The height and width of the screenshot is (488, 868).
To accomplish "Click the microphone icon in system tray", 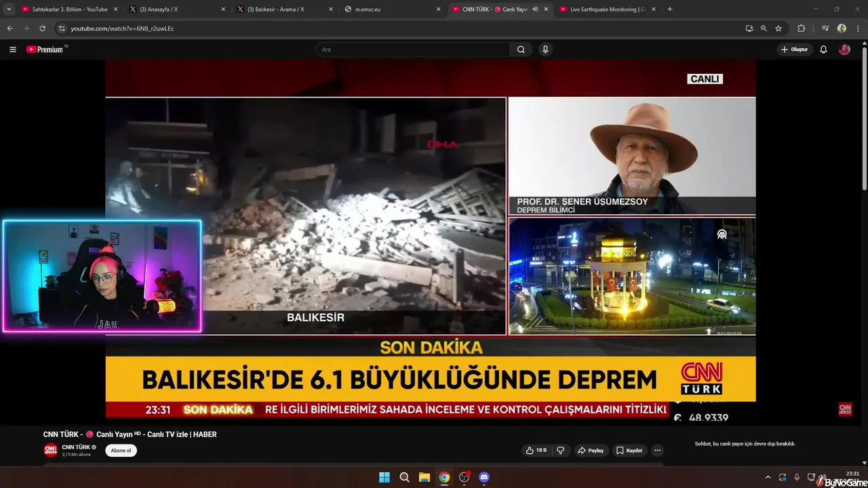I will [x=797, y=477].
